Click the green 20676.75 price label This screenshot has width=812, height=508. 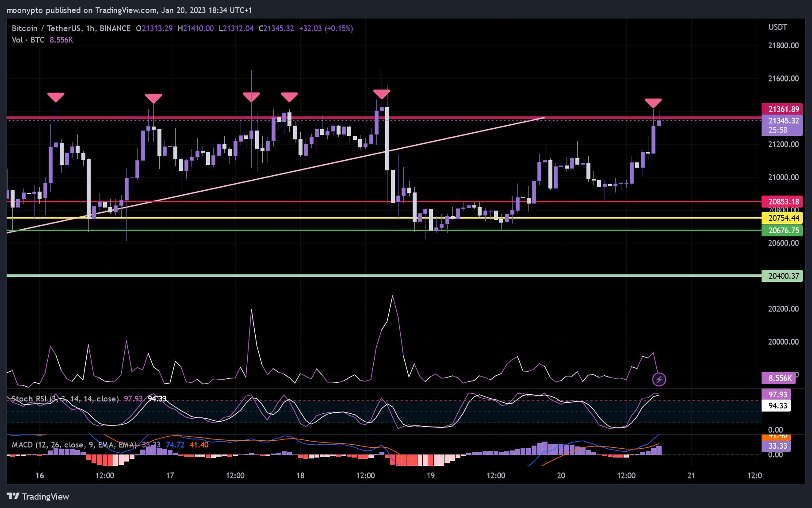pyautogui.click(x=782, y=231)
